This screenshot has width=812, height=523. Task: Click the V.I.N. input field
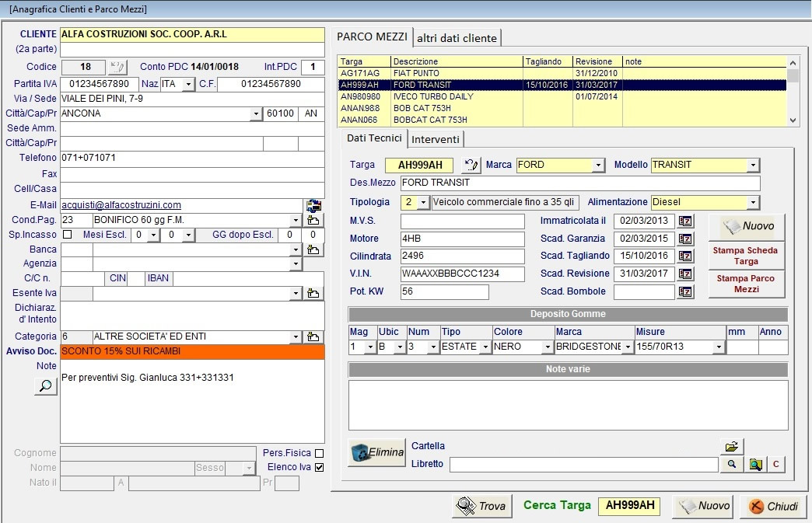[x=463, y=274]
